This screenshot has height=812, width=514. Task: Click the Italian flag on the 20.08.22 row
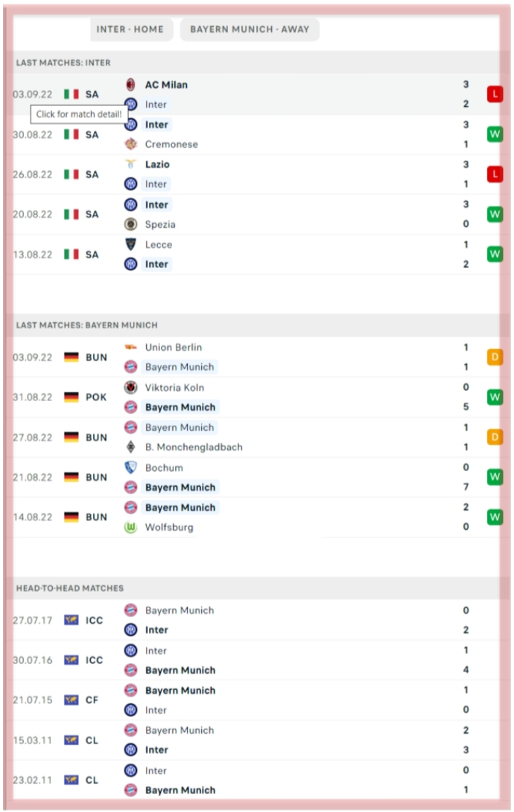[x=71, y=214]
